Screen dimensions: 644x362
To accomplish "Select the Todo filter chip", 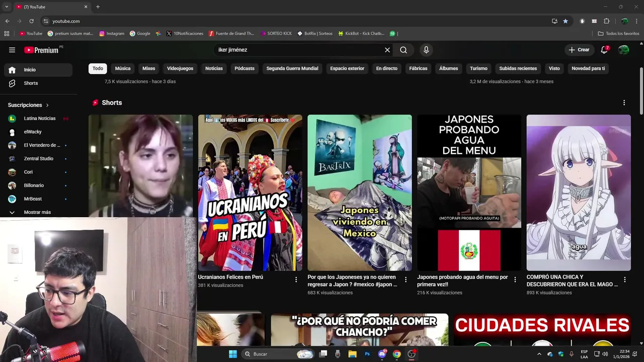I will point(98,68).
